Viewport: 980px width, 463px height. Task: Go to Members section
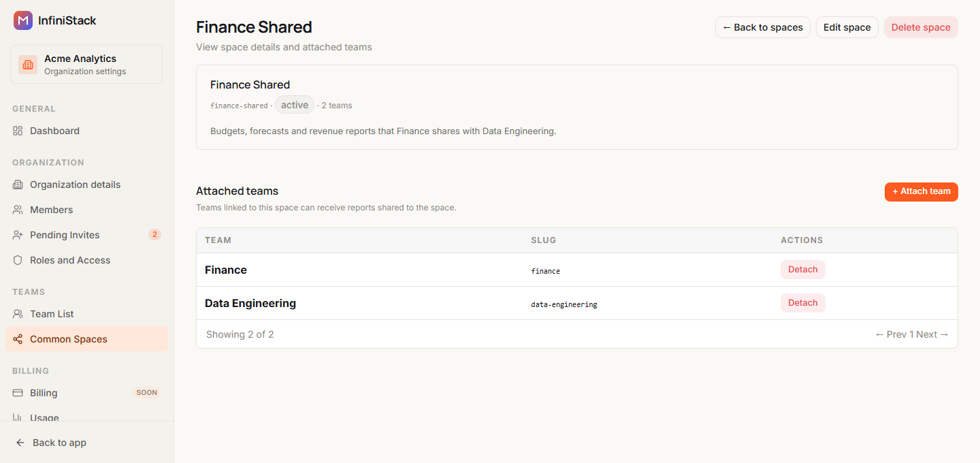point(86,210)
